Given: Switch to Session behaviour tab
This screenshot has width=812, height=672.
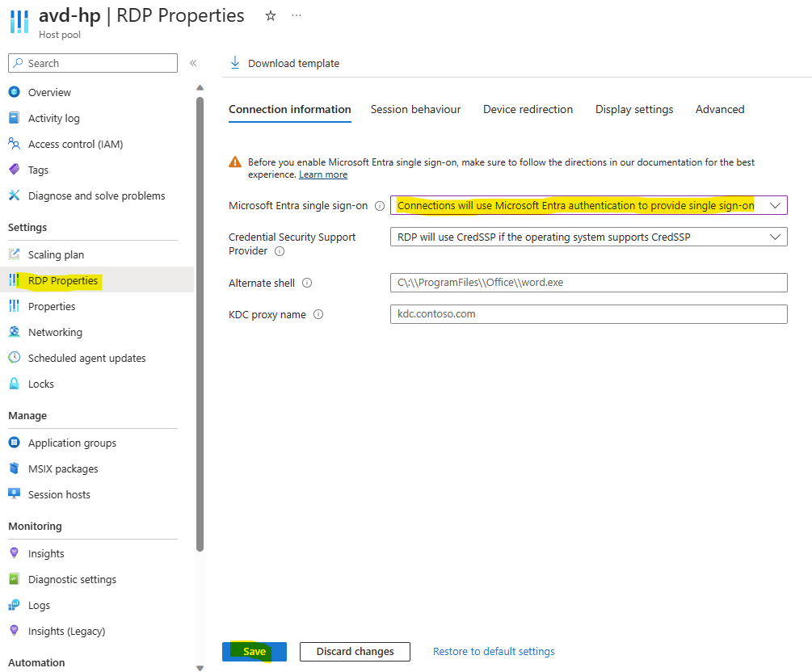Looking at the screenshot, I should pos(415,109).
